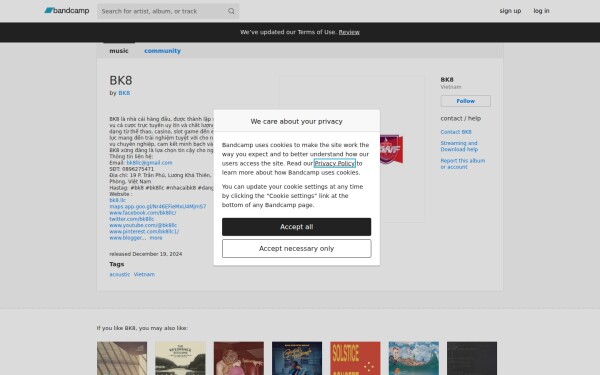Open the www.facebook.com/bk8llc/ link
Viewport: 600px width, 375px height.
143,213
